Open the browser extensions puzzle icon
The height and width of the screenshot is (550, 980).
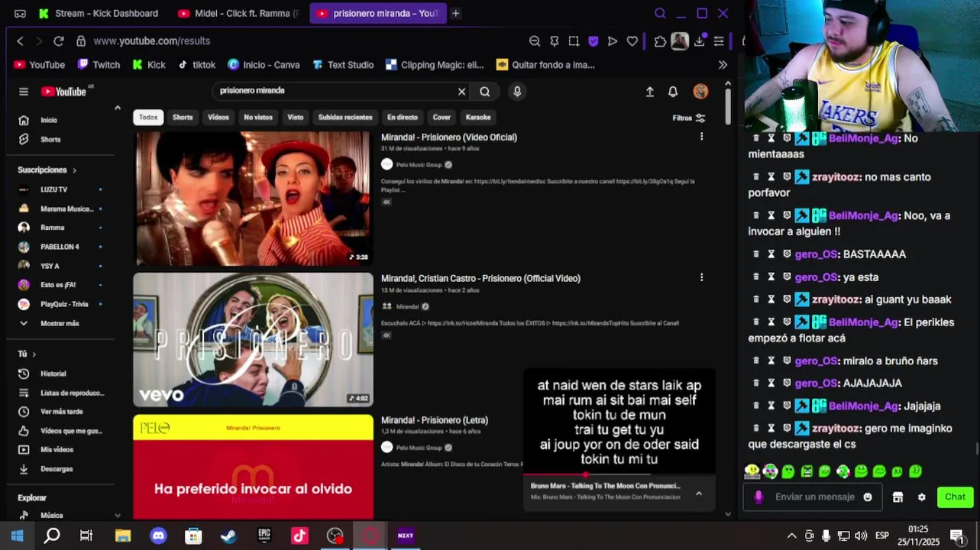(x=660, y=41)
